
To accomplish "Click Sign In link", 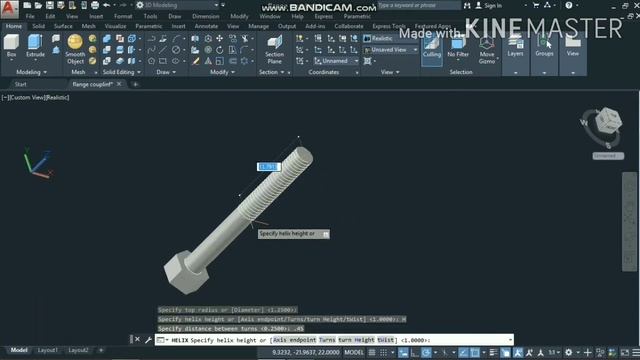I will tap(489, 5).
